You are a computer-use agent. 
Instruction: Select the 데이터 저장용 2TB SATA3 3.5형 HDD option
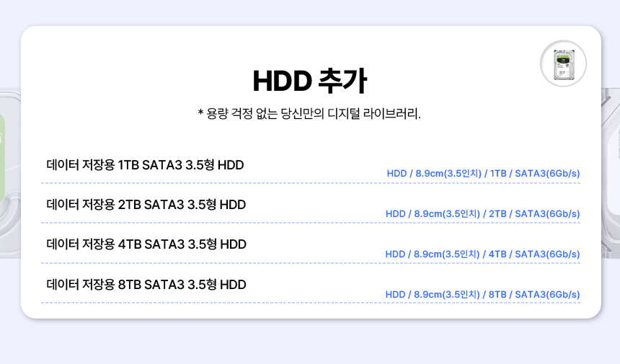[146, 205]
